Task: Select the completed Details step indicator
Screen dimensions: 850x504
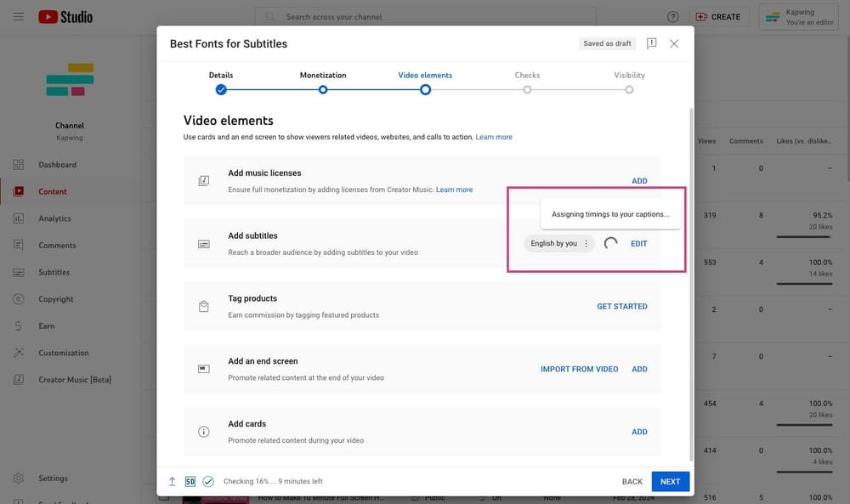Action: pos(221,88)
